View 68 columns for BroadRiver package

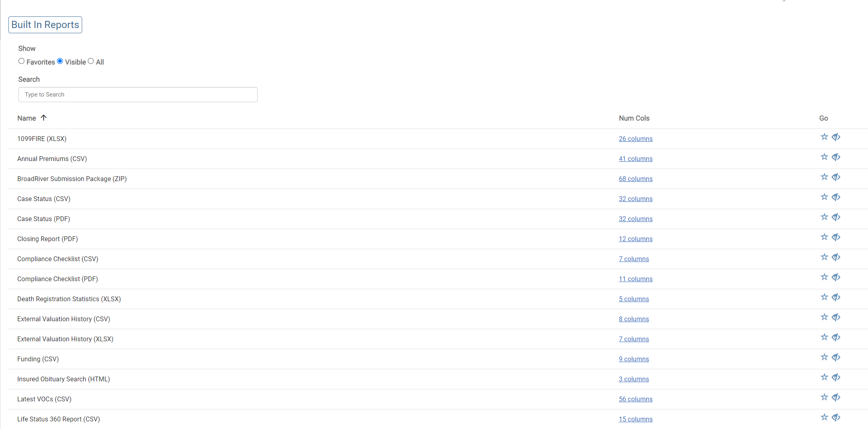pos(636,179)
